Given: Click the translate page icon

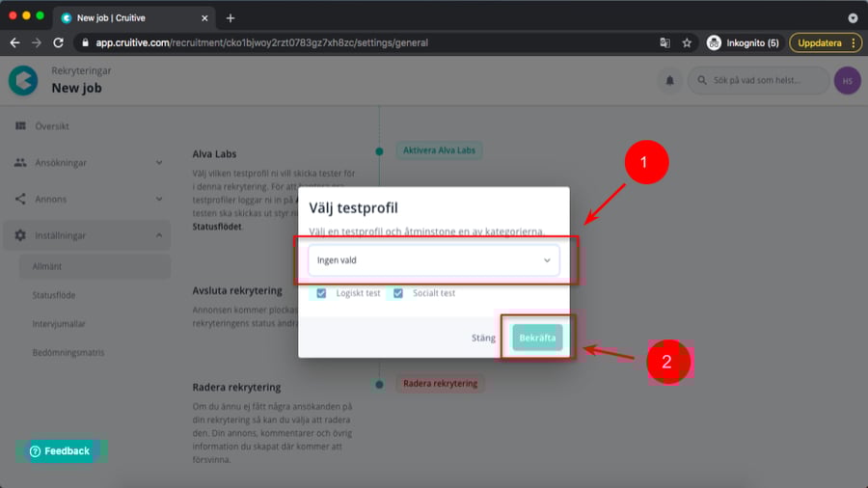Looking at the screenshot, I should (665, 42).
